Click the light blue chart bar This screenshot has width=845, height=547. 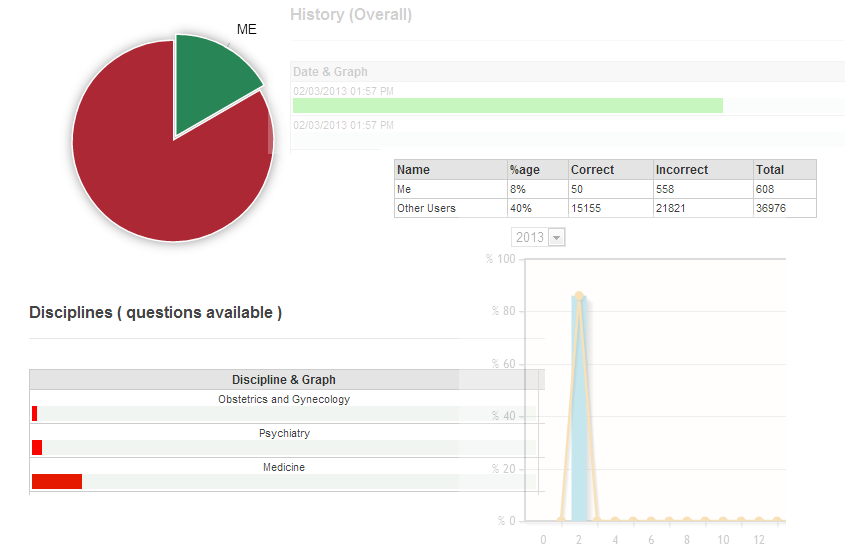579,408
